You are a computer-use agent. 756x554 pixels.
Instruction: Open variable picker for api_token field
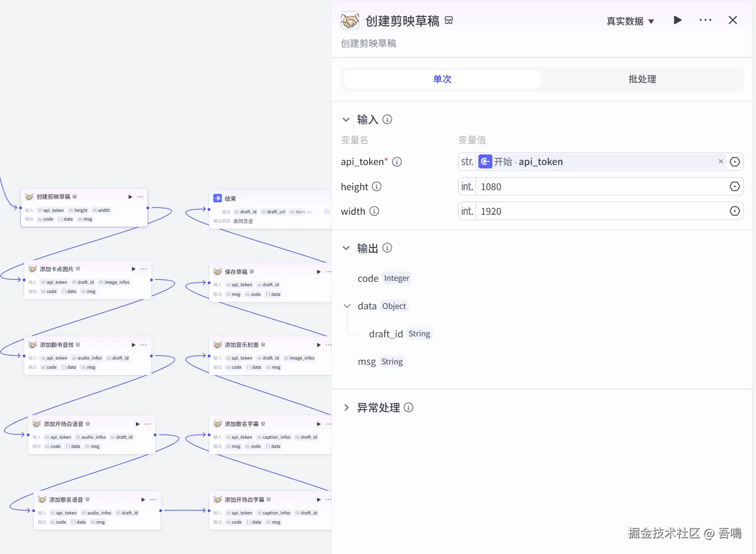pyautogui.click(x=735, y=162)
